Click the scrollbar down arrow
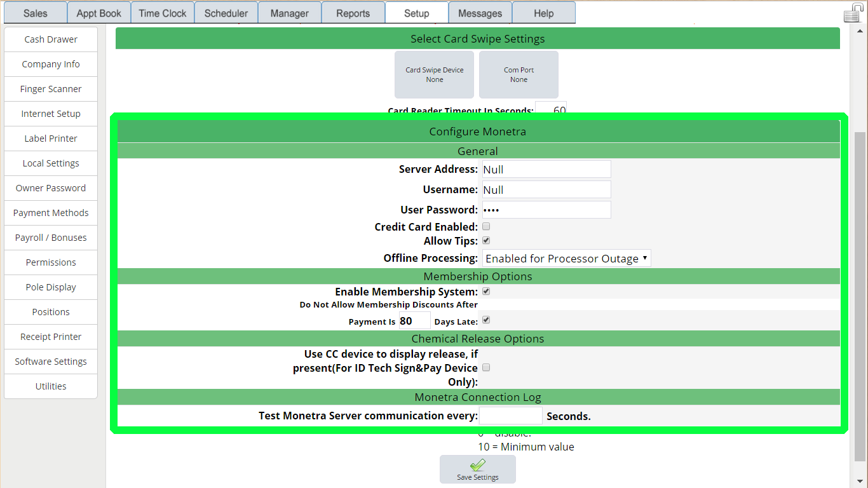This screenshot has height=488, width=868. pyautogui.click(x=860, y=481)
